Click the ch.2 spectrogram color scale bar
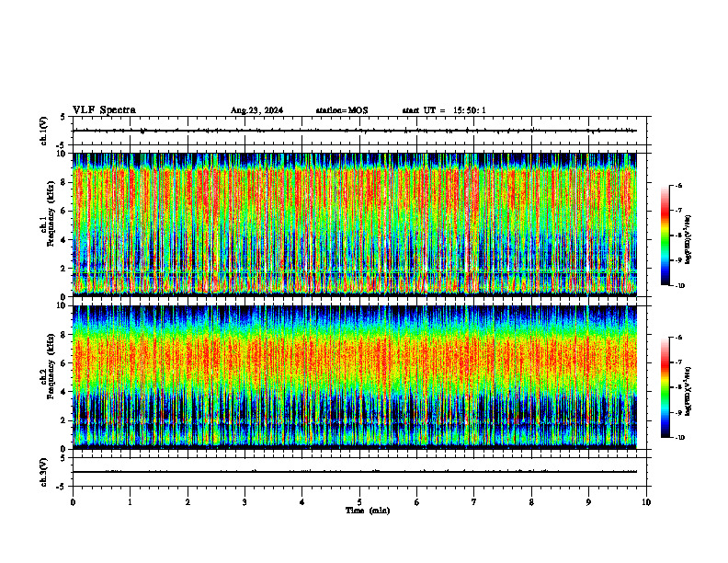This screenshot has width=728, height=563. (x=665, y=387)
